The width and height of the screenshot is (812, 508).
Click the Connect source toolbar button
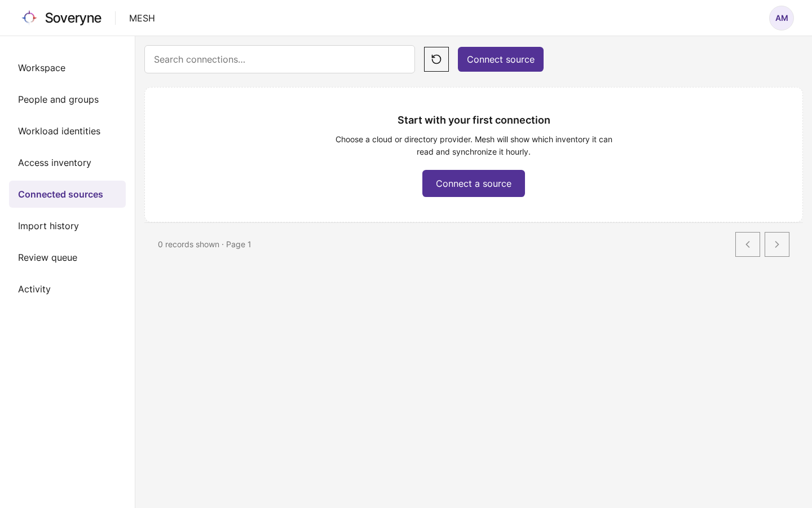coord(501,59)
